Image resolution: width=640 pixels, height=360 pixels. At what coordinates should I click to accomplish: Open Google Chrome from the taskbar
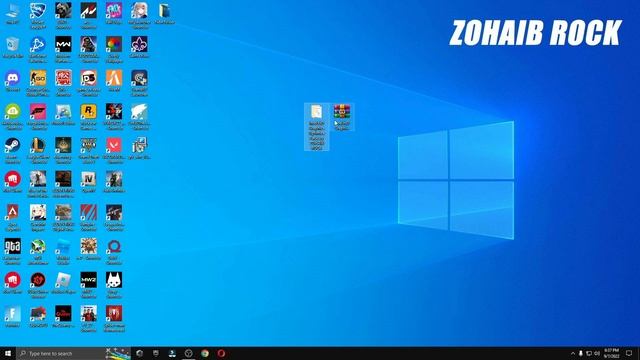coord(205,353)
